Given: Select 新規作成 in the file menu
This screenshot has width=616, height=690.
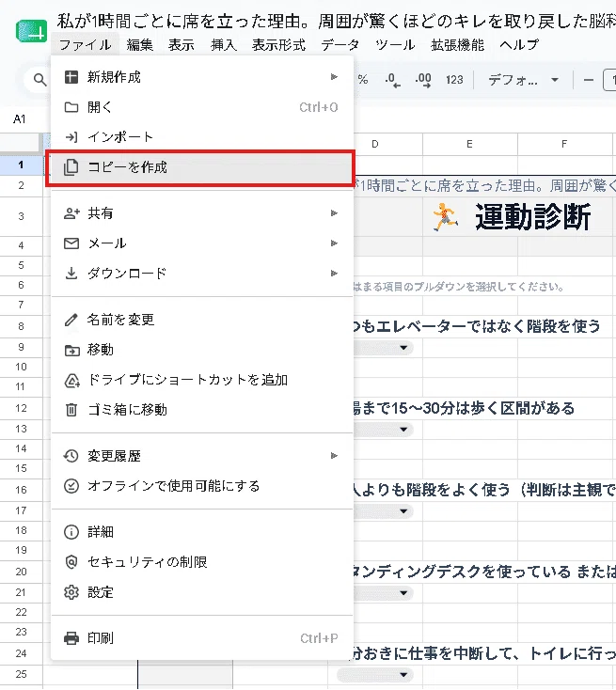Looking at the screenshot, I should [x=202, y=77].
